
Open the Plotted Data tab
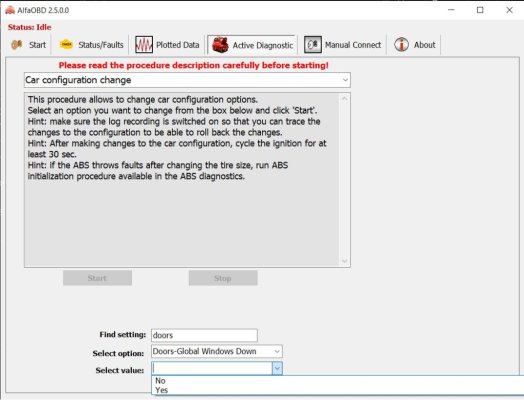167,45
